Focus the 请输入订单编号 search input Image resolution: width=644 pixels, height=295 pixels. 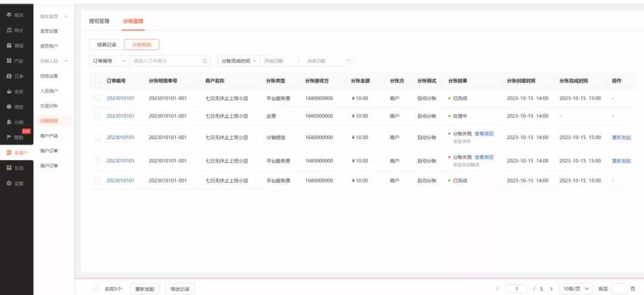point(170,61)
